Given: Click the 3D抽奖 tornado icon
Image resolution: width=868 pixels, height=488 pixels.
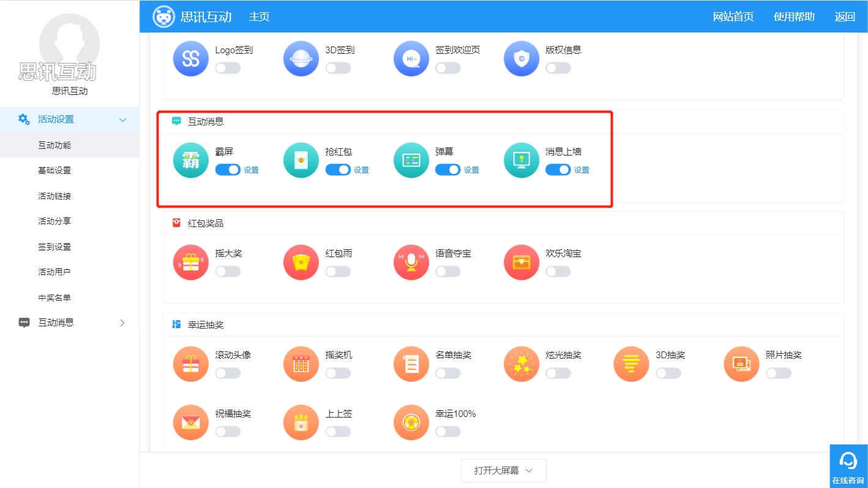Looking at the screenshot, I should click(x=632, y=364).
